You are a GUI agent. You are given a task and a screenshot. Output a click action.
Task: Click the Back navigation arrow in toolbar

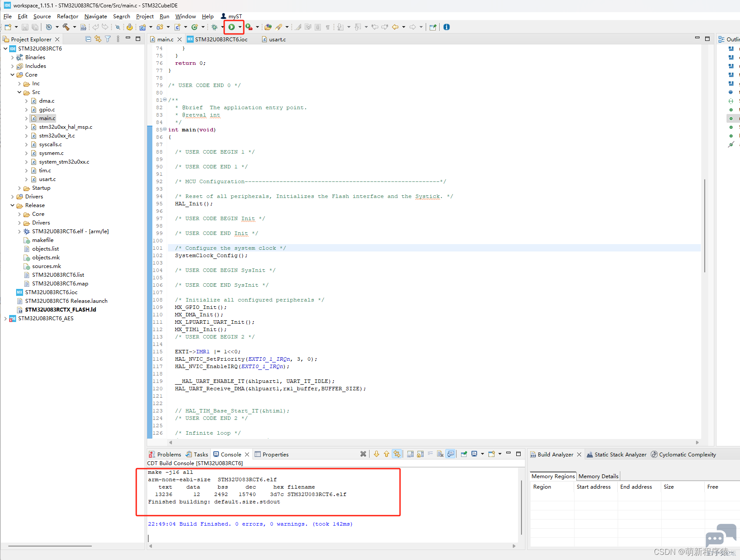395,27
